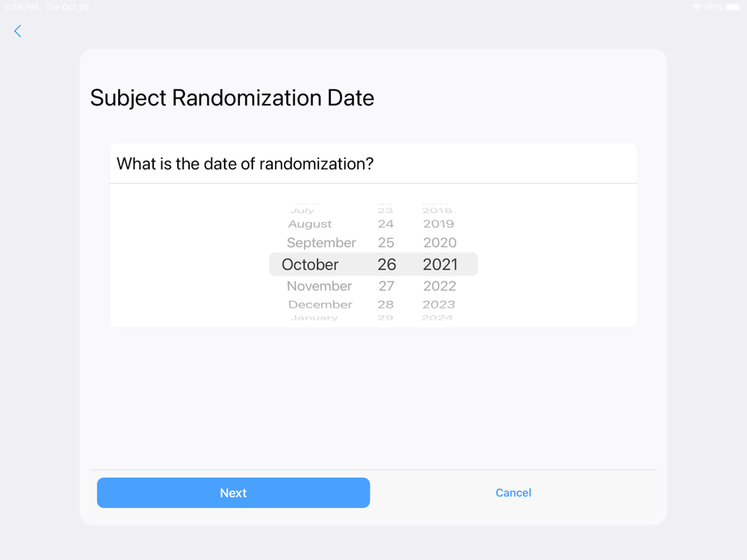Choose year 2020 in the picker

click(439, 243)
